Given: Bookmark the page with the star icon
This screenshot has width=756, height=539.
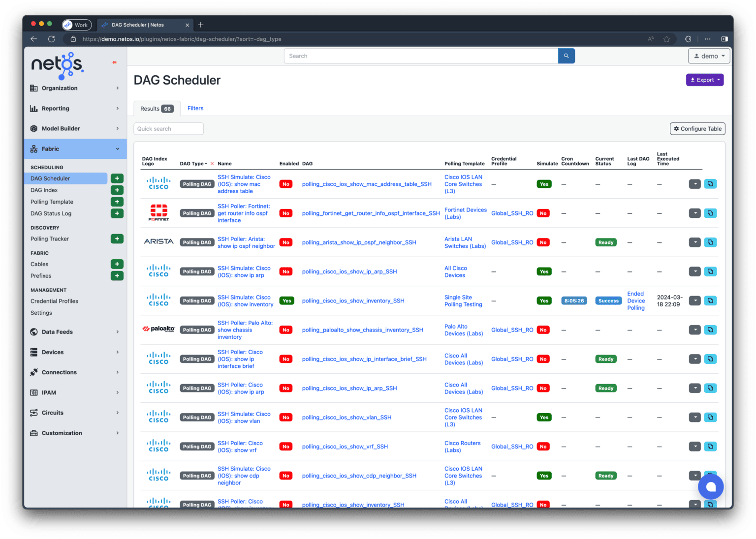Looking at the screenshot, I should click(666, 39).
